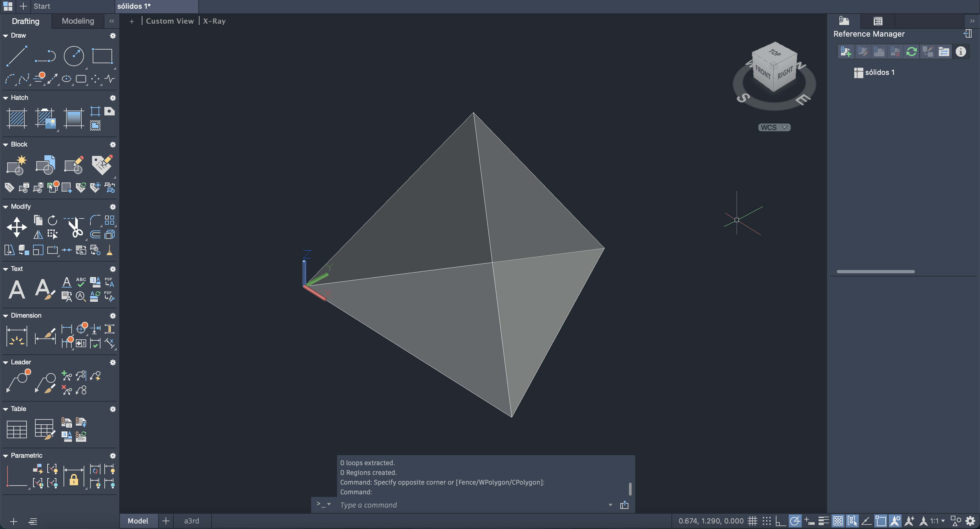Image resolution: width=980 pixels, height=529 pixels.
Task: Open the WCS coordinate system dropdown
Action: tap(774, 127)
